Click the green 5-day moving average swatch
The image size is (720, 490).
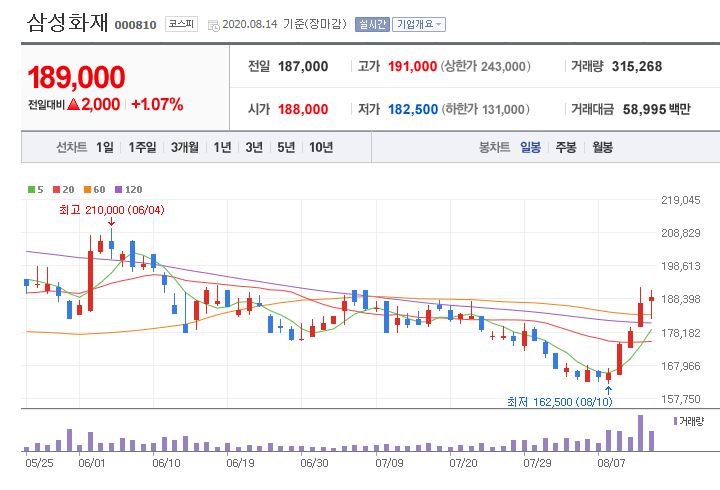[x=31, y=189]
